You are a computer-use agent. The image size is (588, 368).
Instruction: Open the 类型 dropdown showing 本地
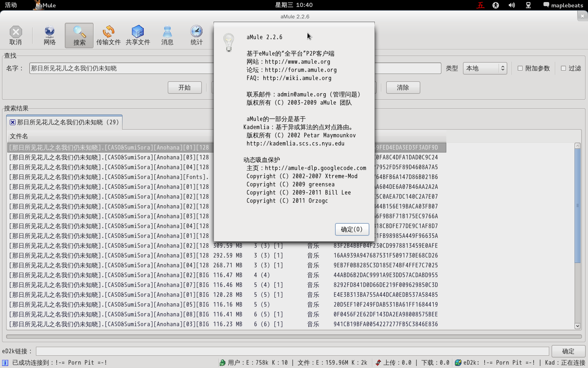485,68
